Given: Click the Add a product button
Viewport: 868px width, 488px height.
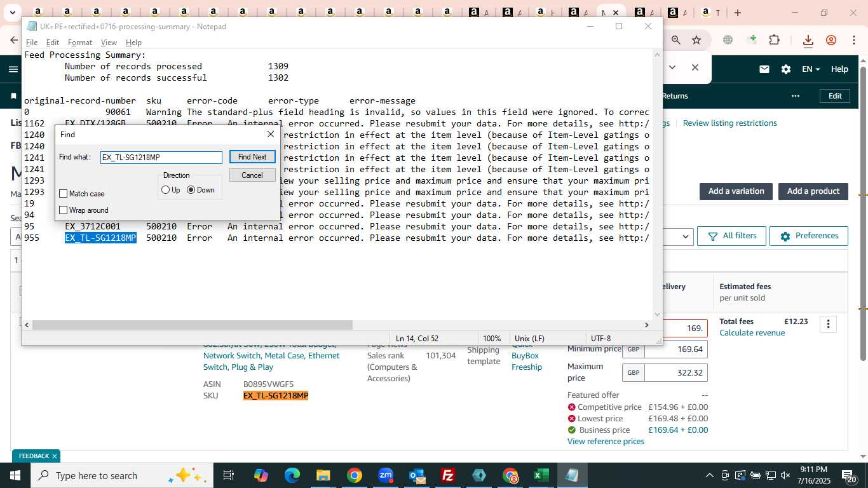Looking at the screenshot, I should [x=813, y=191].
